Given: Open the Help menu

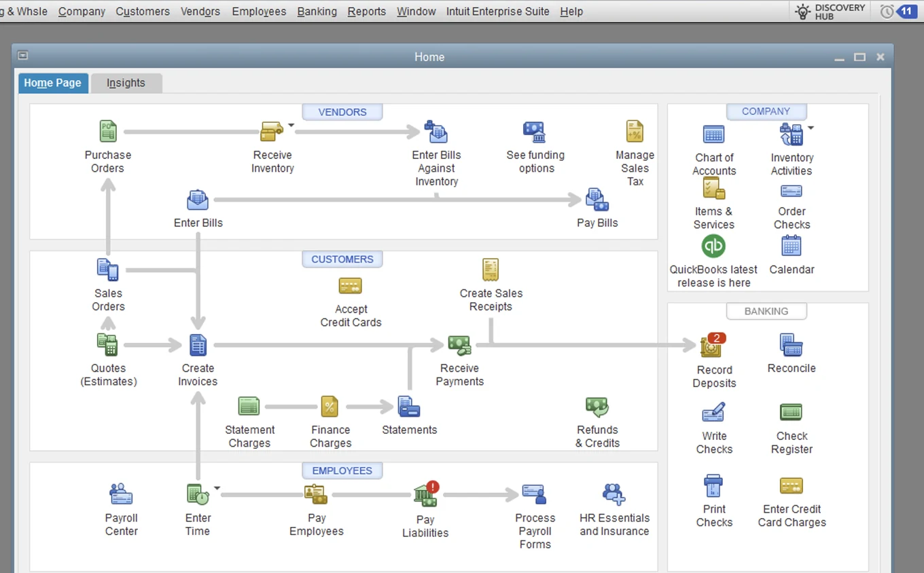Looking at the screenshot, I should [571, 12].
